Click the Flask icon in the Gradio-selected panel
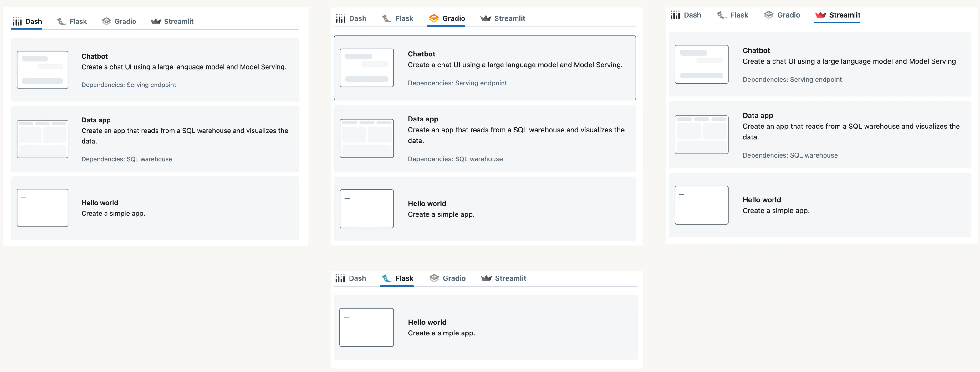The image size is (980, 372). pyautogui.click(x=387, y=18)
